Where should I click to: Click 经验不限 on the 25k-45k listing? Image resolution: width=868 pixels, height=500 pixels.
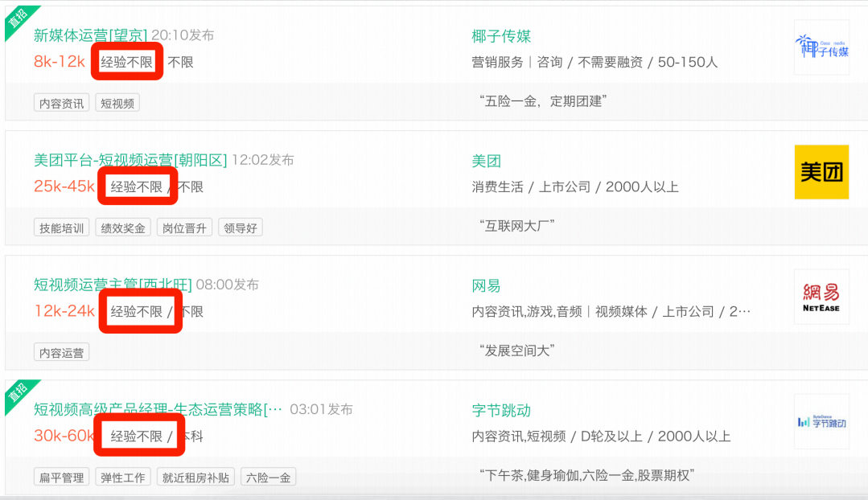point(136,187)
